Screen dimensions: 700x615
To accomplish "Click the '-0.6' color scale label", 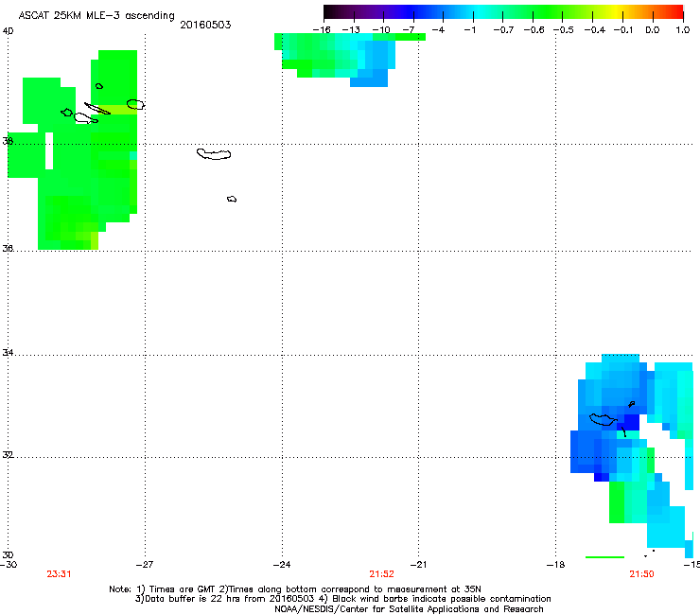I will click(x=534, y=30).
